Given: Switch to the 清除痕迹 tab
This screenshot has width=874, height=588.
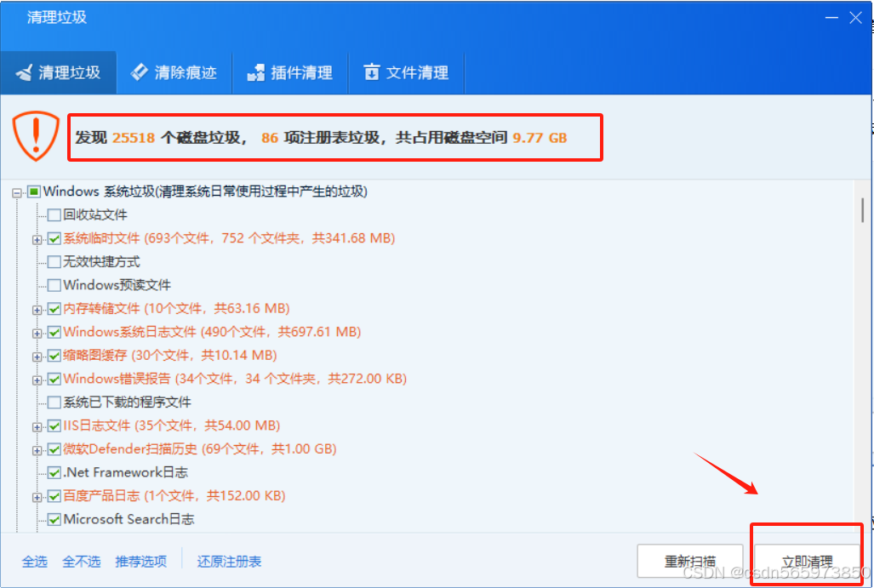Looking at the screenshot, I should (x=174, y=72).
